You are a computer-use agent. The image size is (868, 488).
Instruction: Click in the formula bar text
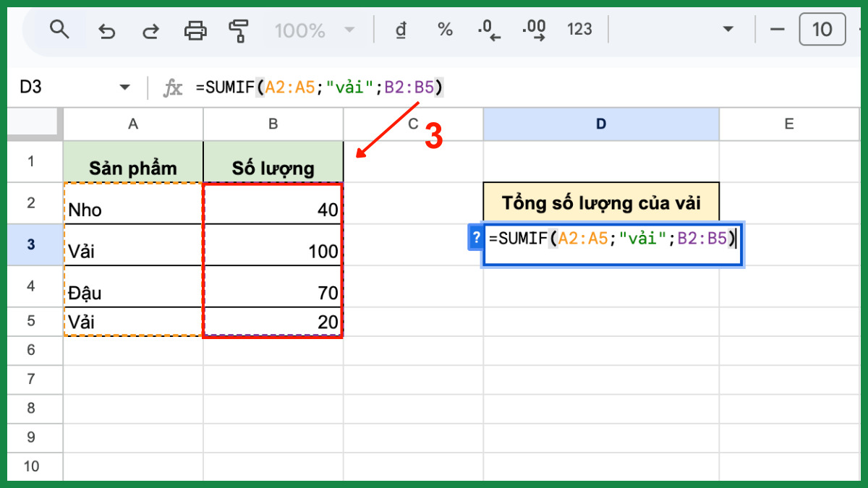(x=318, y=87)
